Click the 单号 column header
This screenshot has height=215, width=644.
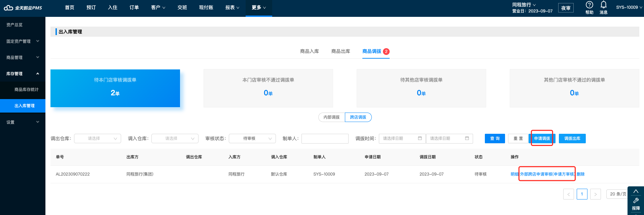pyautogui.click(x=60, y=157)
